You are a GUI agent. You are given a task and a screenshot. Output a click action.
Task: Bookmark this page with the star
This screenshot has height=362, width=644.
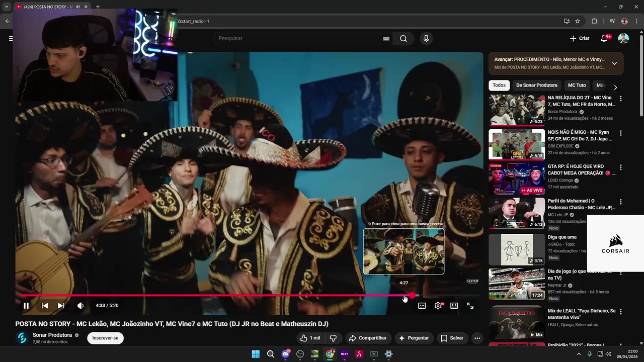[578, 21]
